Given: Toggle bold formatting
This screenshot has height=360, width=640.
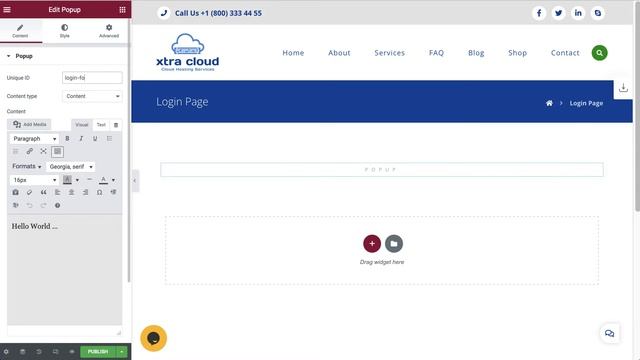Looking at the screenshot, I should point(67,139).
